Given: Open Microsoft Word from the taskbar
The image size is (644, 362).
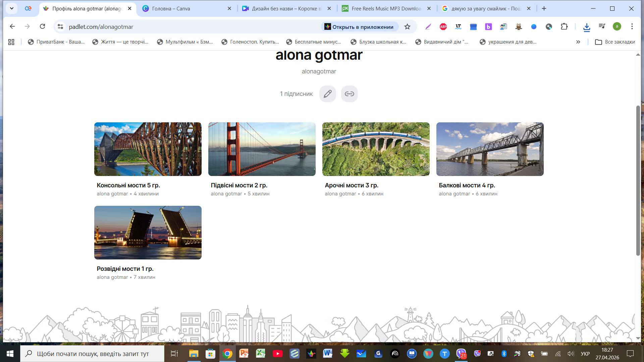Looking at the screenshot, I should pos(328,354).
